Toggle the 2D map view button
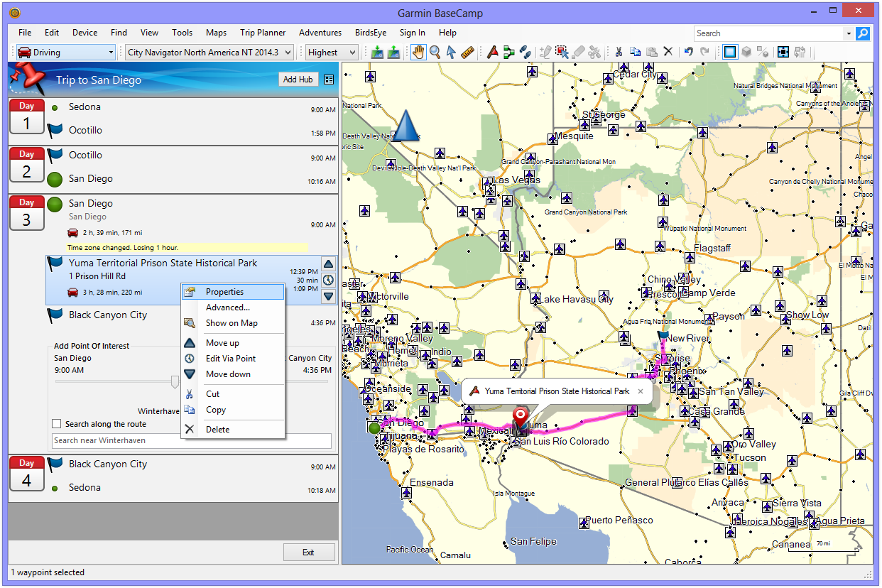Viewport: 882px width, 588px height. click(x=730, y=52)
